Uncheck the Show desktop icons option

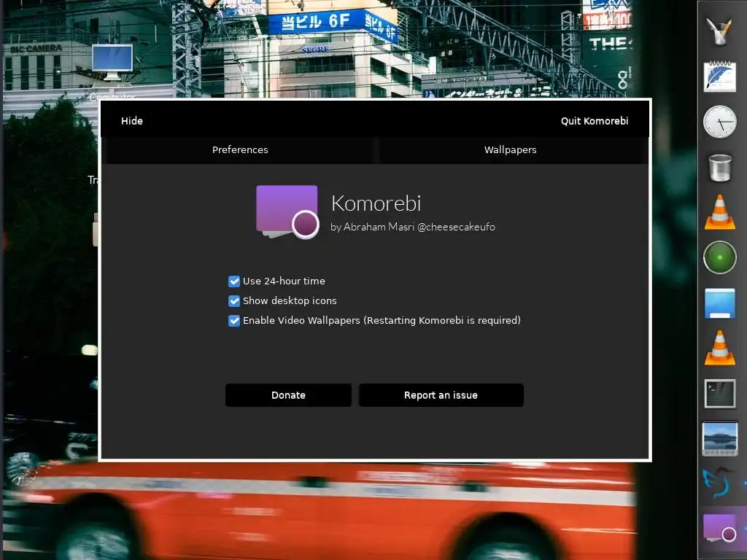(x=234, y=301)
